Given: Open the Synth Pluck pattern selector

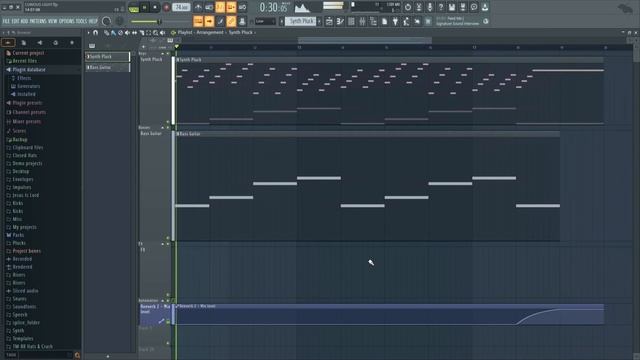Looking at the screenshot, I should pyautogui.click(x=300, y=21).
